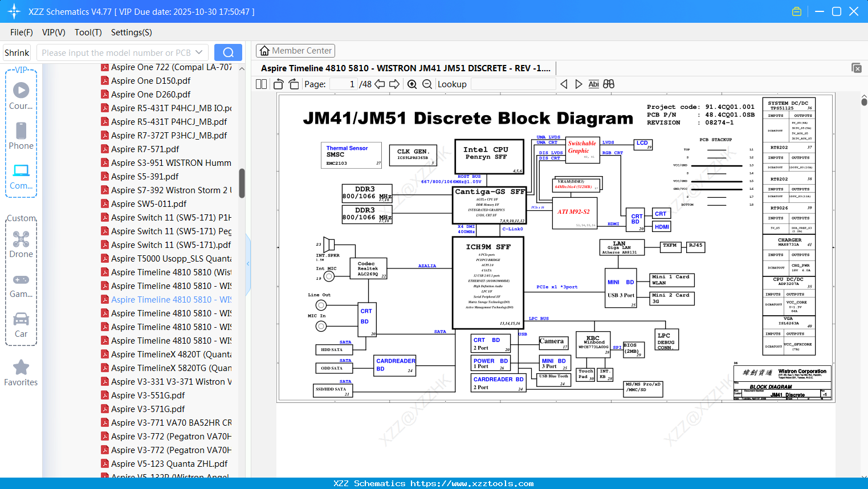Click the binoculars search icon
Viewport: 868px width, 489px height.
coord(609,84)
